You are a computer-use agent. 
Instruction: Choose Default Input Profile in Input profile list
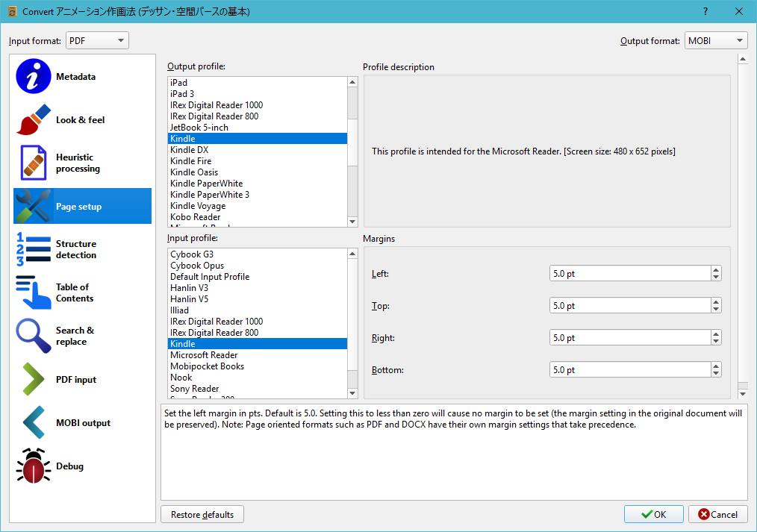258,276
